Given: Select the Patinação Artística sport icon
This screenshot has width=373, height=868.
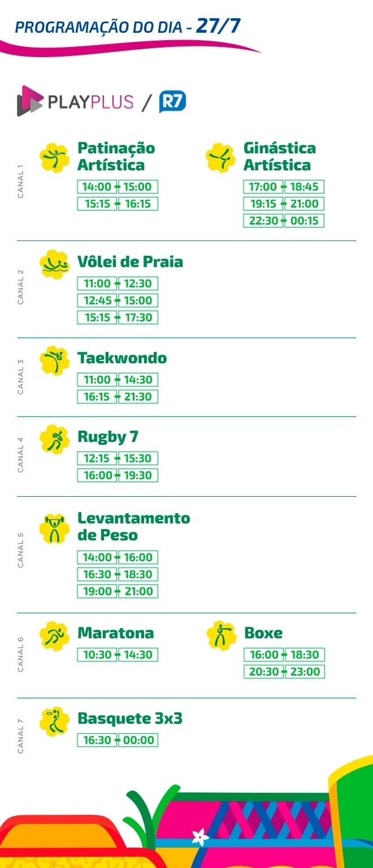Looking at the screenshot, I should coord(55,157).
